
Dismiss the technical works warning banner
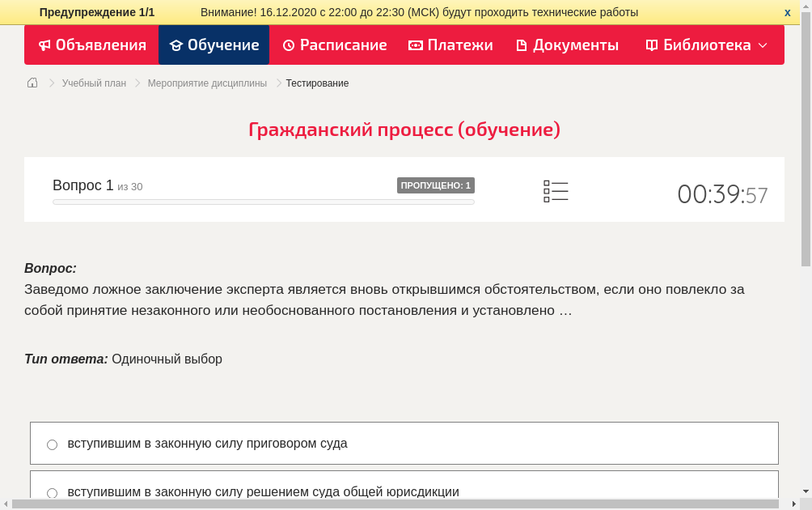click(787, 12)
